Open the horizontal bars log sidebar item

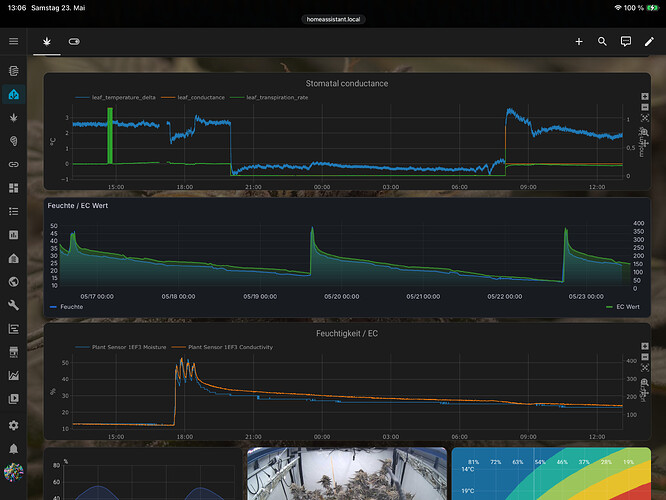(x=14, y=328)
